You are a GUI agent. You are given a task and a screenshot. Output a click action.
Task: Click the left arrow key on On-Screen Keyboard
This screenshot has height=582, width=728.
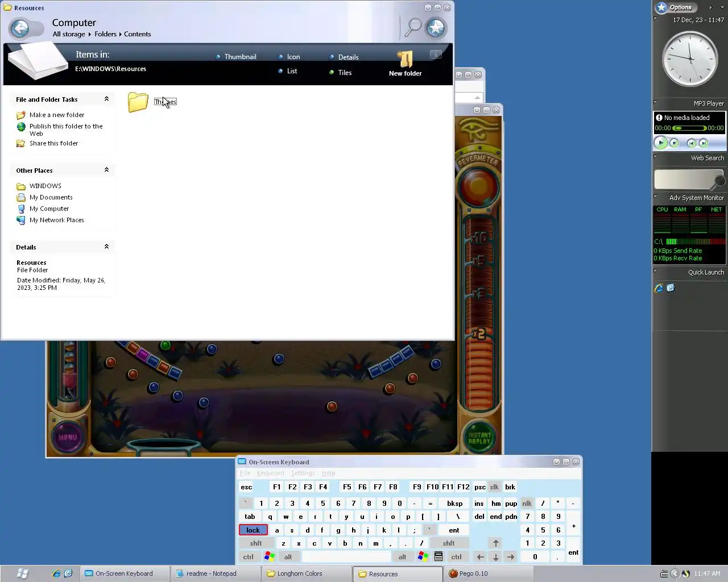pyautogui.click(x=480, y=557)
